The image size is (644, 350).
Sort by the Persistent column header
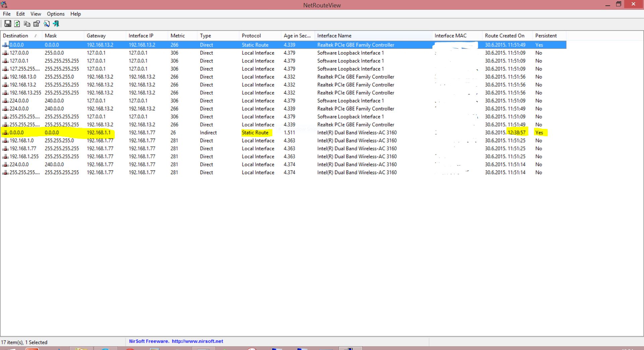pyautogui.click(x=546, y=36)
